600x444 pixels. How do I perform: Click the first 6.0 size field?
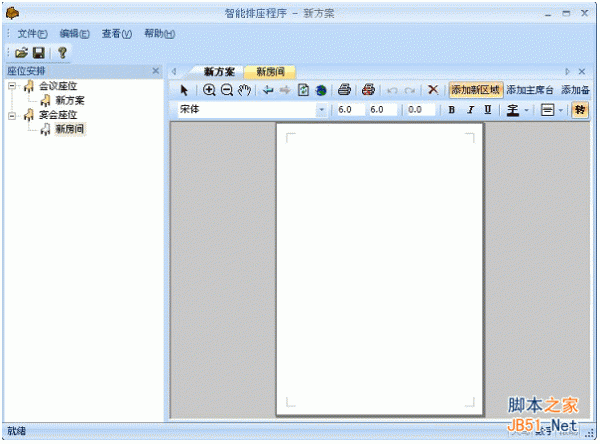pos(350,110)
